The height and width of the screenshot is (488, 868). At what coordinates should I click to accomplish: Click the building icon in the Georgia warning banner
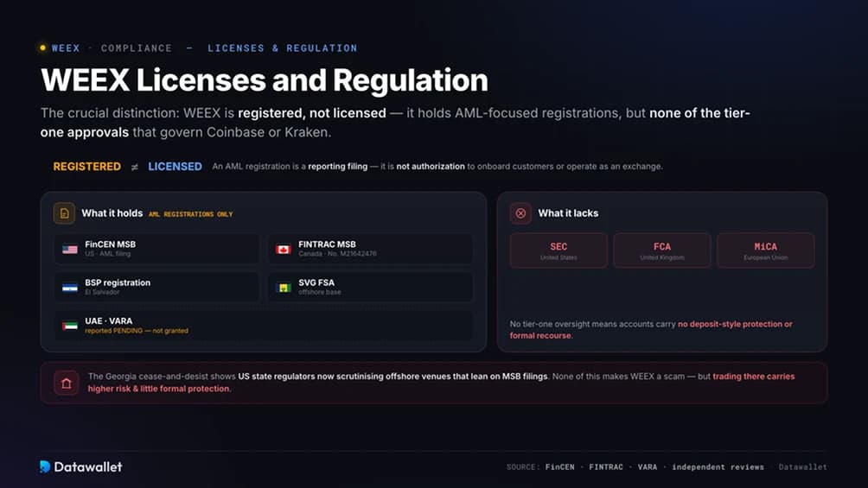click(x=67, y=383)
